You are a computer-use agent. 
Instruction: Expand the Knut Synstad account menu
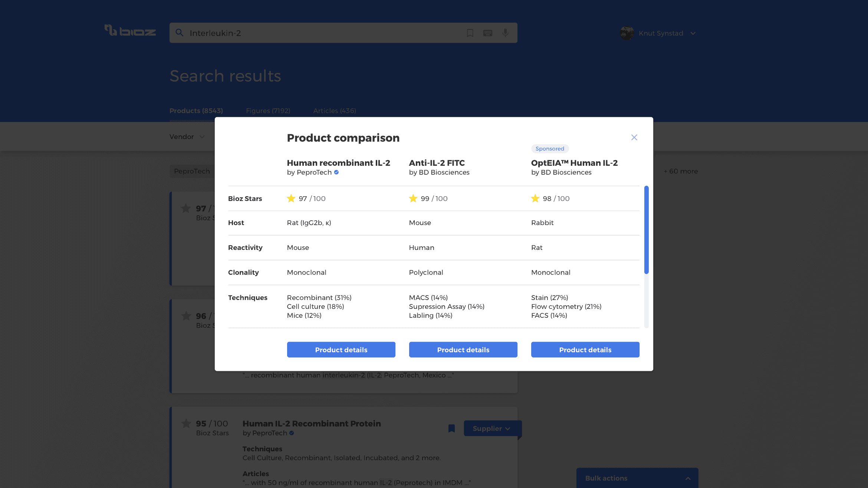[x=693, y=33]
